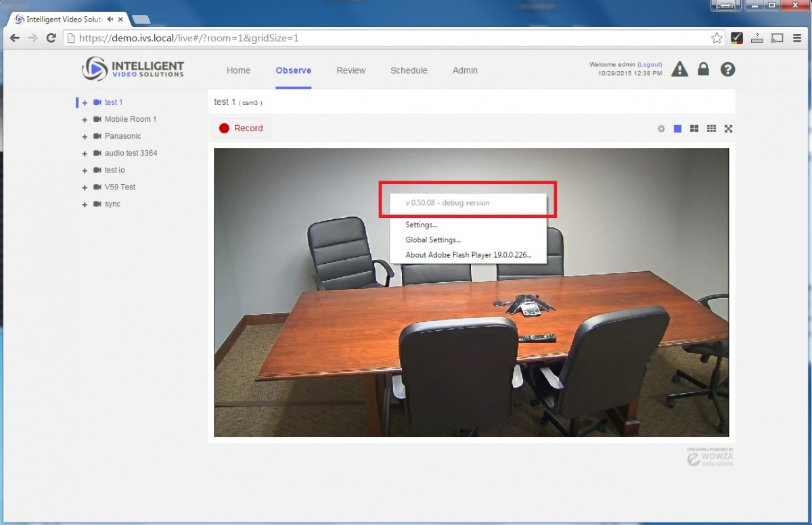This screenshot has height=525, width=812.
Task: Open the Chrome hamburger menu
Action: pos(797,38)
